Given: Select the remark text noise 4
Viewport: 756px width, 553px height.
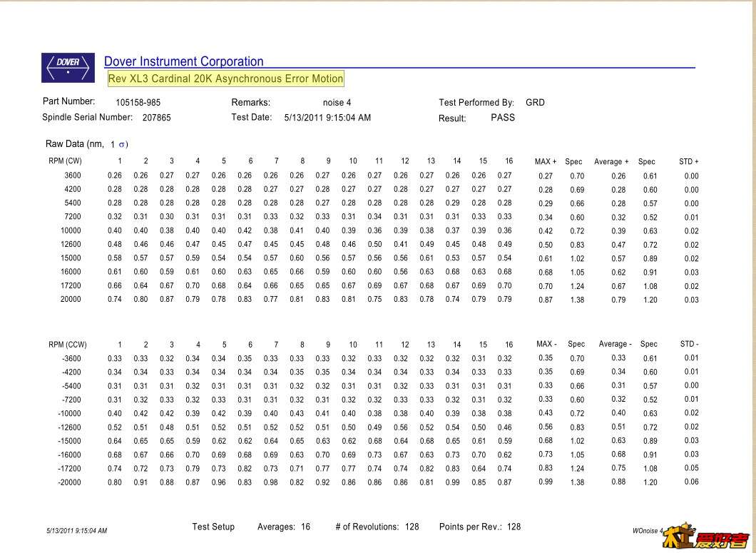Looking at the screenshot, I should tap(337, 102).
